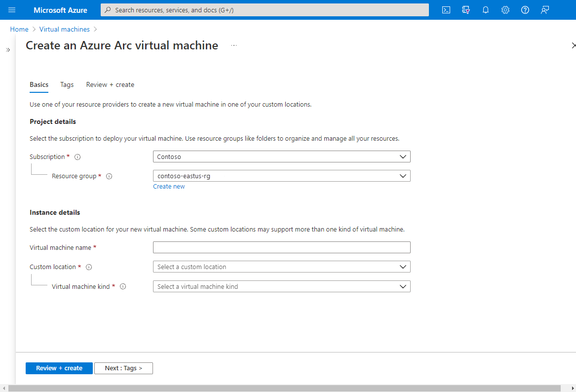Click the Create an Azure Arc virtual machine title
The image size is (576, 392).
coord(122,45)
